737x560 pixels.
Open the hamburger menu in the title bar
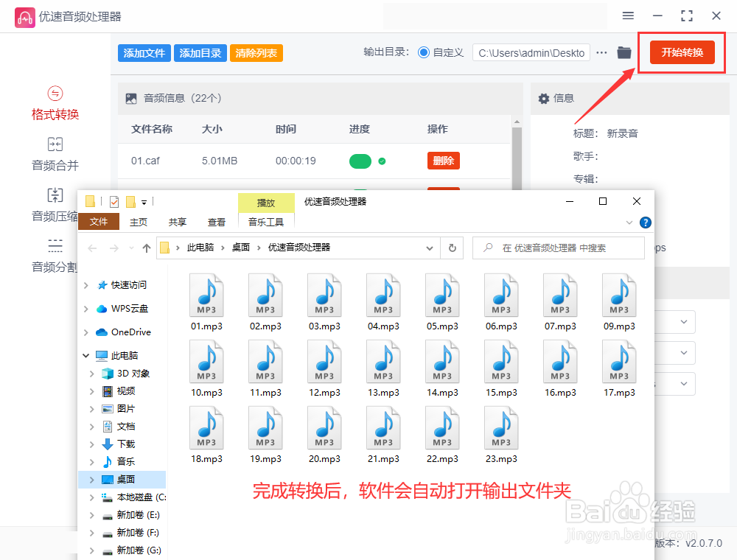(x=628, y=15)
